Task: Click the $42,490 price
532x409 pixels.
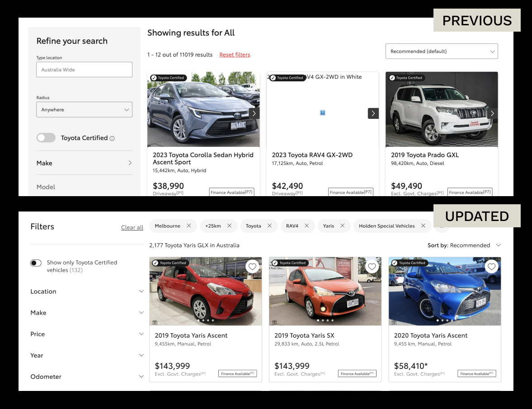Action: click(287, 186)
